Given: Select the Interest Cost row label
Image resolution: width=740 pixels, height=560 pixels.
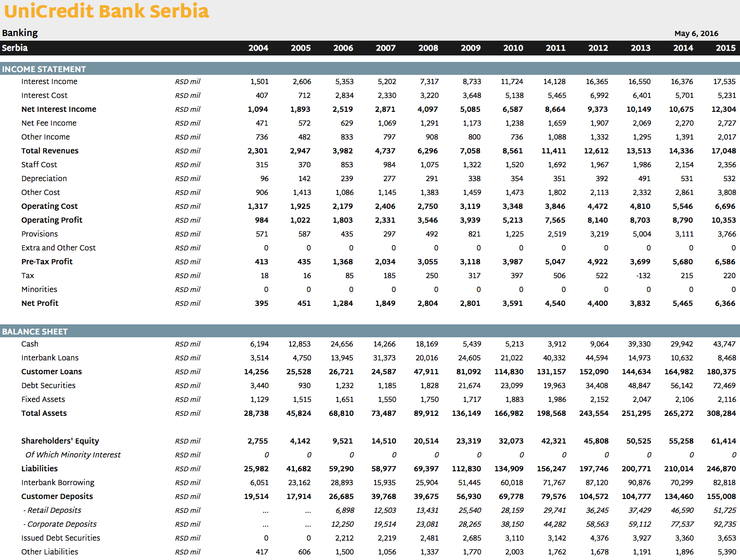Looking at the screenshot, I should (x=44, y=96).
